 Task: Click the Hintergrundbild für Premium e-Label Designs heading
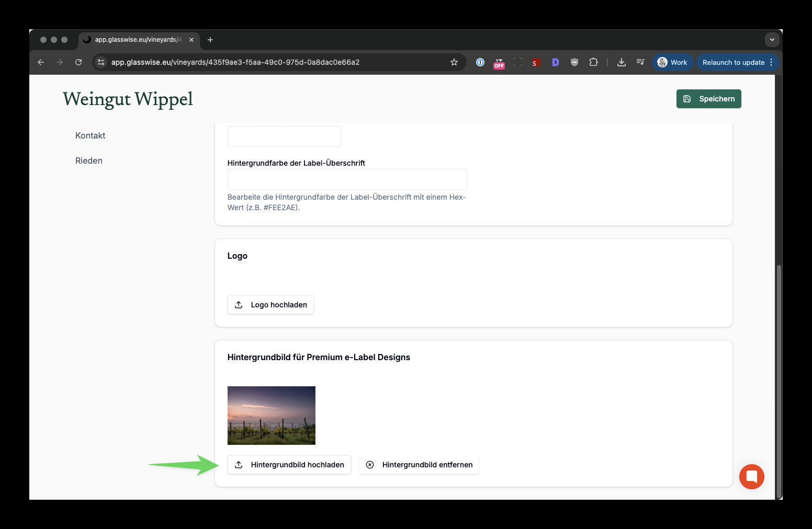click(x=319, y=357)
